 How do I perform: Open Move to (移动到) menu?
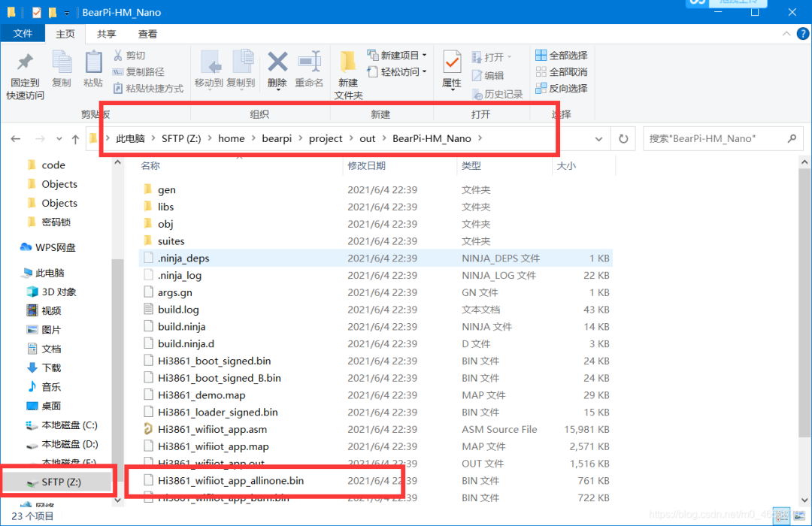(209, 69)
